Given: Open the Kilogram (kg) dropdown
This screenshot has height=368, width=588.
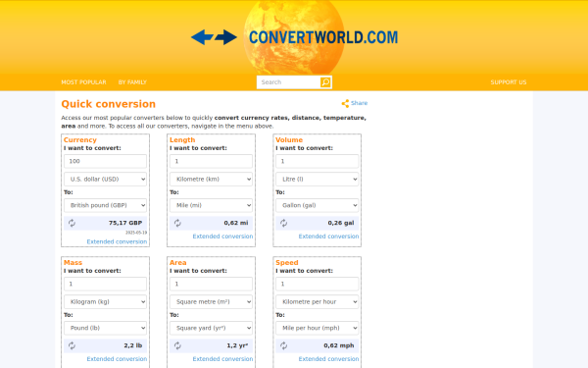Looking at the screenshot, I should click(x=105, y=302).
